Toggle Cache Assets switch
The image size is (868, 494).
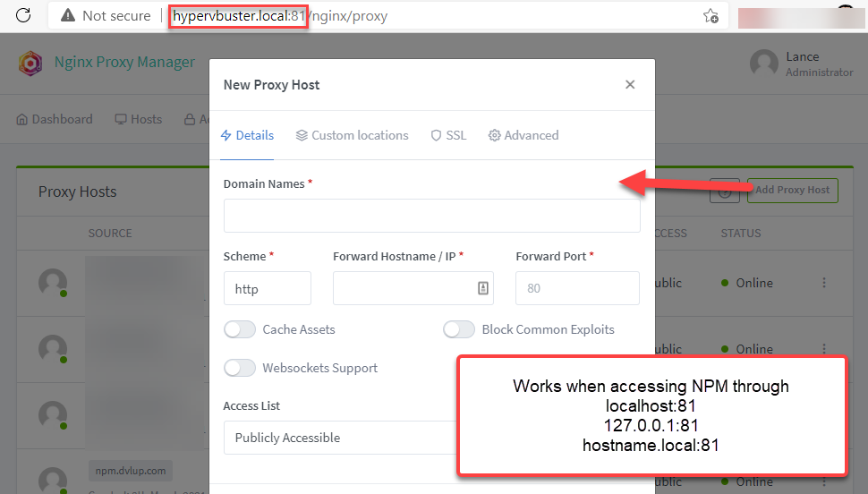240,329
